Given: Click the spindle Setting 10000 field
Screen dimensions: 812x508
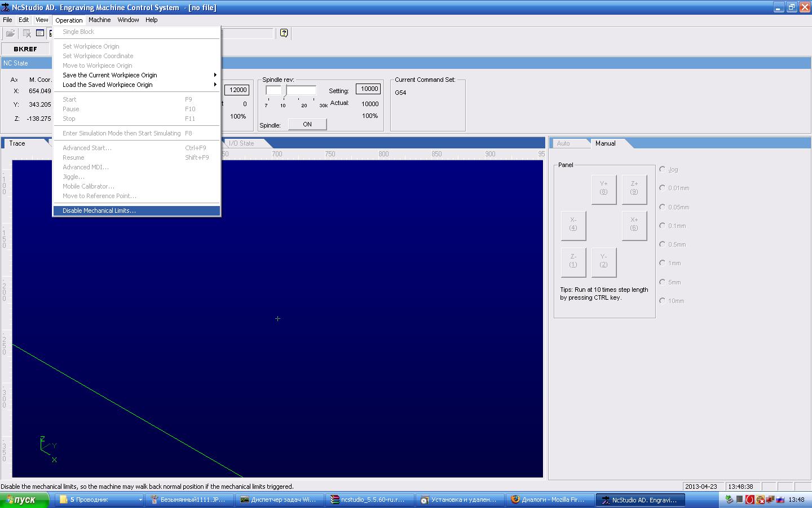Looking at the screenshot, I should point(369,89).
